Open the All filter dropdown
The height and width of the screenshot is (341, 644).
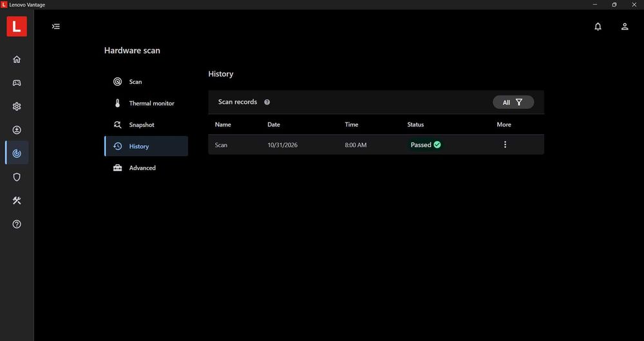(513, 102)
